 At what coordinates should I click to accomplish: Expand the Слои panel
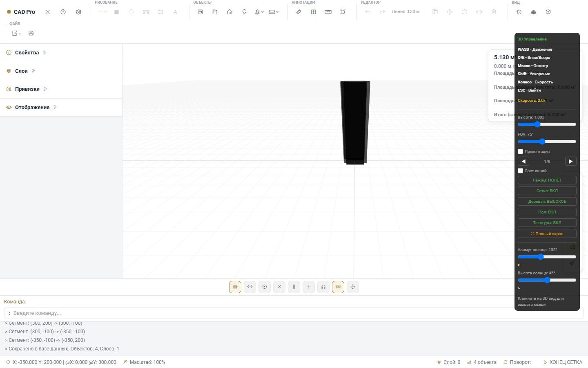click(x=61, y=71)
